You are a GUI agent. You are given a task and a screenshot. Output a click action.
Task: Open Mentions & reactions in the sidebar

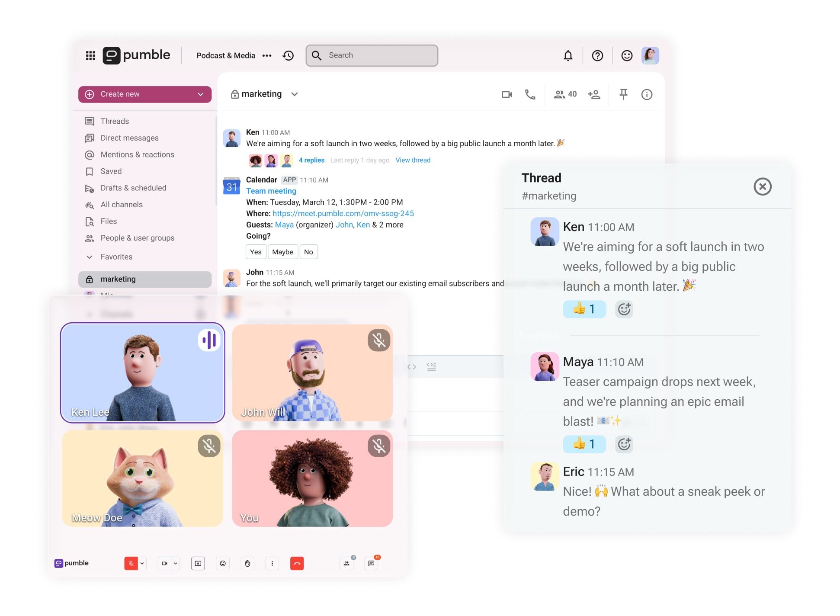click(137, 154)
